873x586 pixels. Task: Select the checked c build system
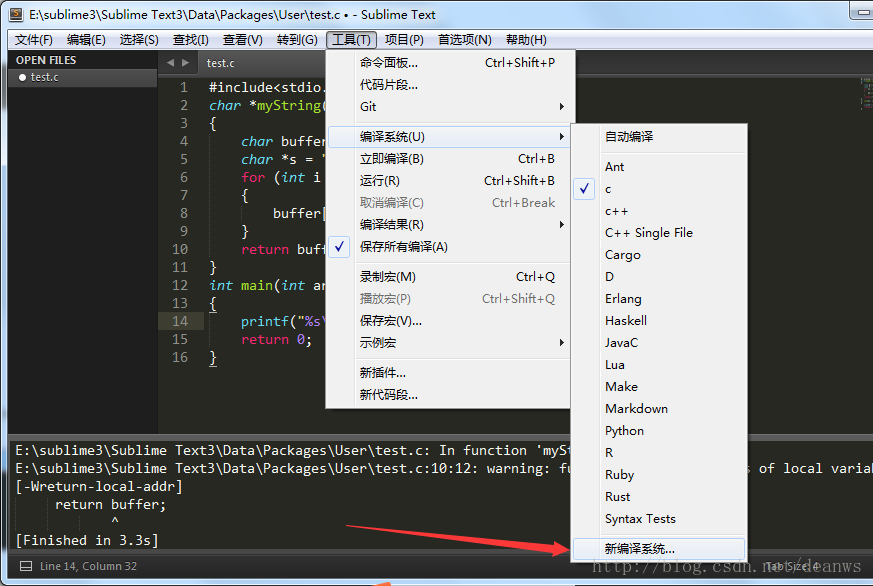pos(659,189)
